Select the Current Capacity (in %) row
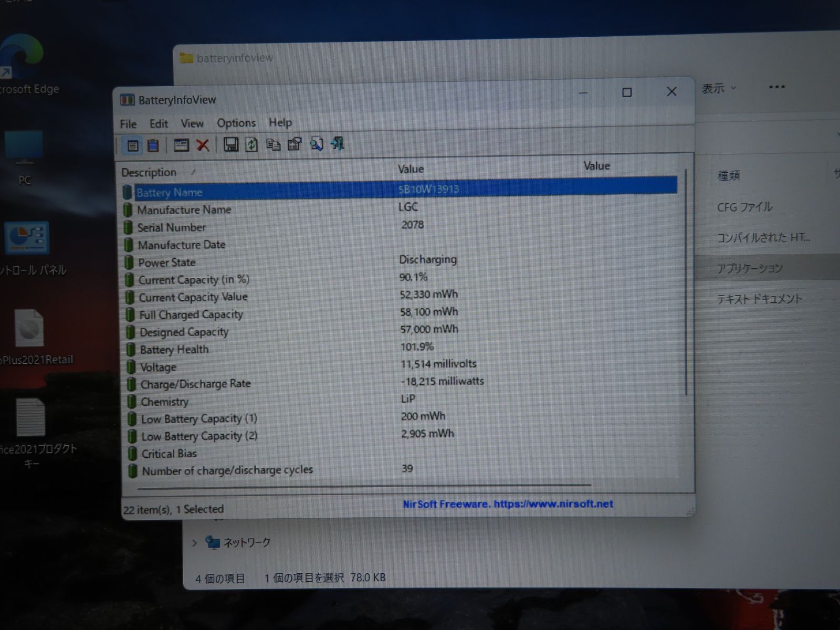 (x=400, y=278)
